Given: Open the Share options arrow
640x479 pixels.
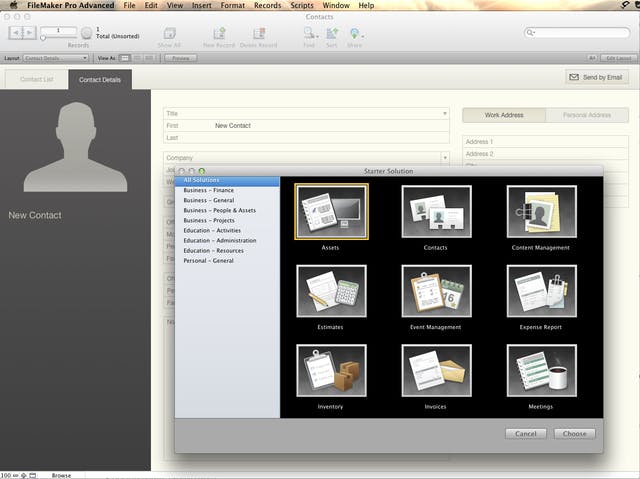Looking at the screenshot, I should [x=362, y=36].
